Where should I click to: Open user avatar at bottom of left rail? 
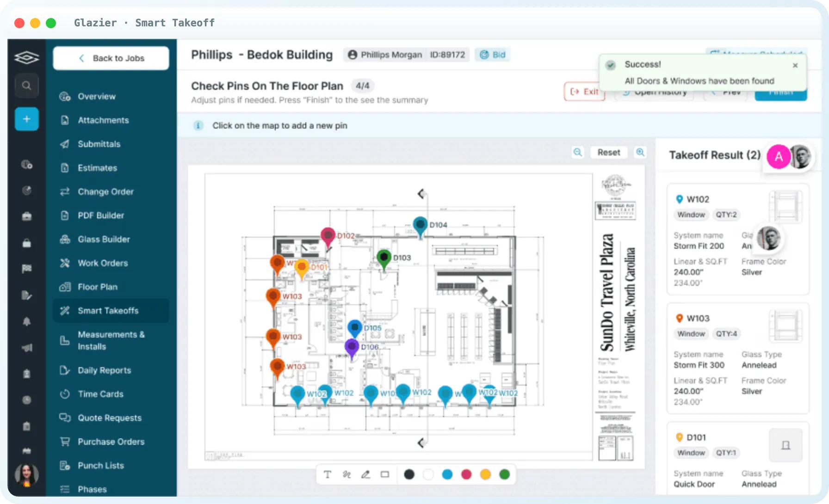[26, 475]
